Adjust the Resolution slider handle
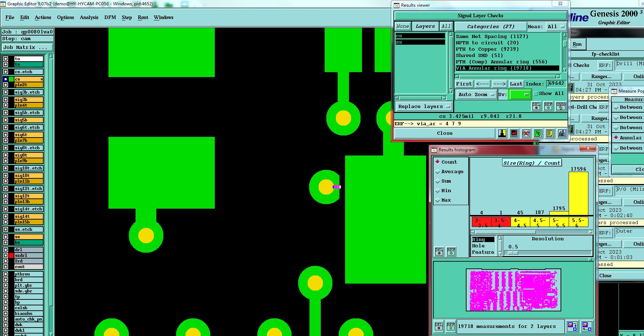The width and height of the screenshot is (644, 336). point(513,253)
